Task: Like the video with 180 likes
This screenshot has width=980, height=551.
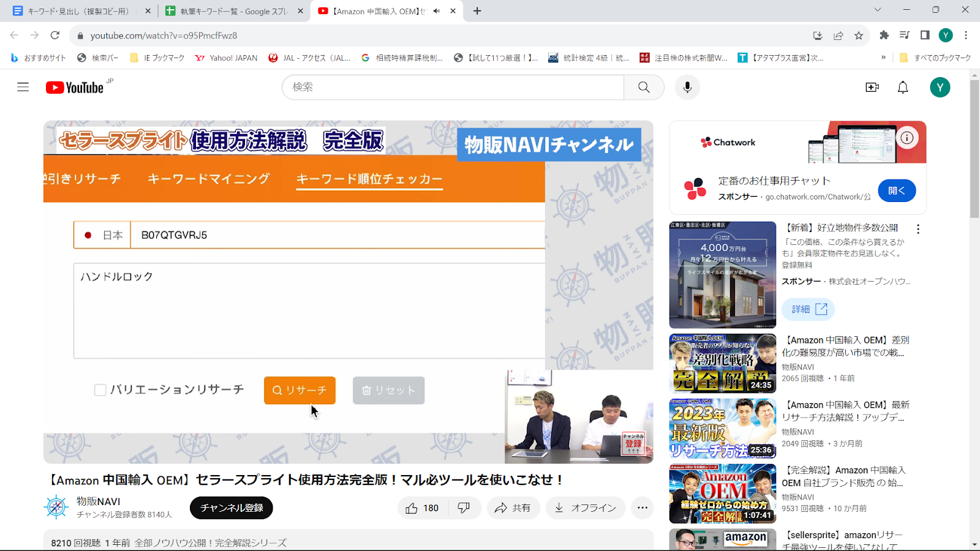Action: click(x=423, y=508)
